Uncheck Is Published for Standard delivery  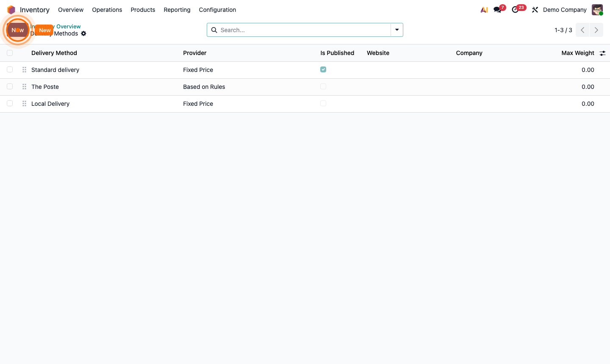coord(323,69)
